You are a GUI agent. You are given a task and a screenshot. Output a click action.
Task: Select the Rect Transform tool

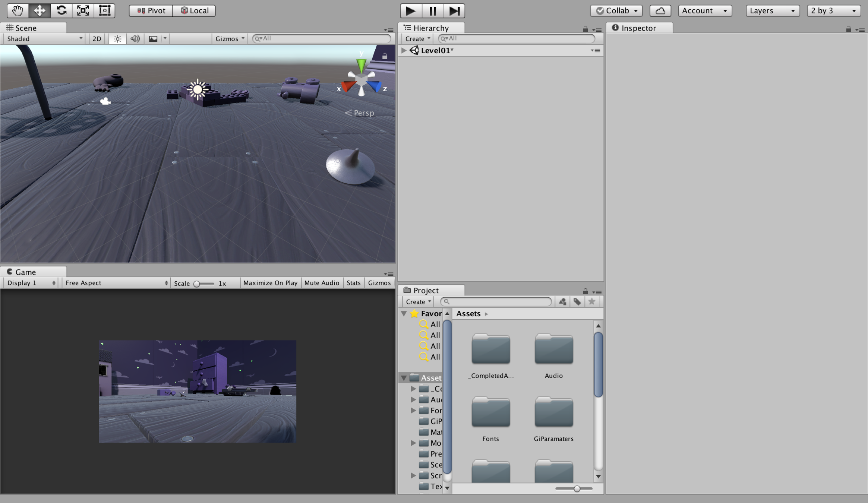point(104,10)
